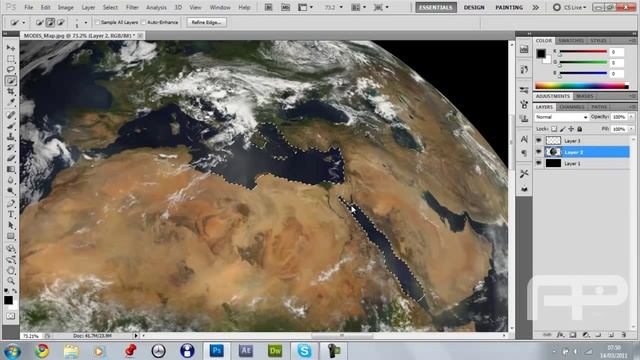Image resolution: width=640 pixels, height=360 pixels.
Task: Select the Blur tool
Action: 11,180
